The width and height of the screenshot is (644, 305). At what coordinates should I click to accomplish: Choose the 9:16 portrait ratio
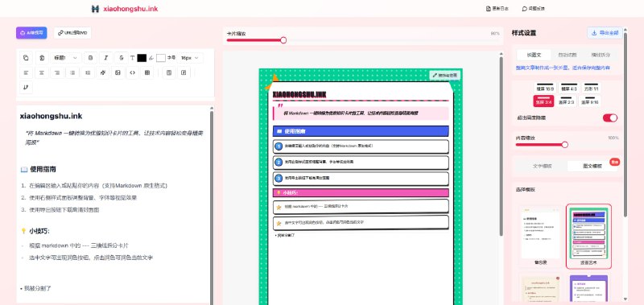(x=590, y=101)
